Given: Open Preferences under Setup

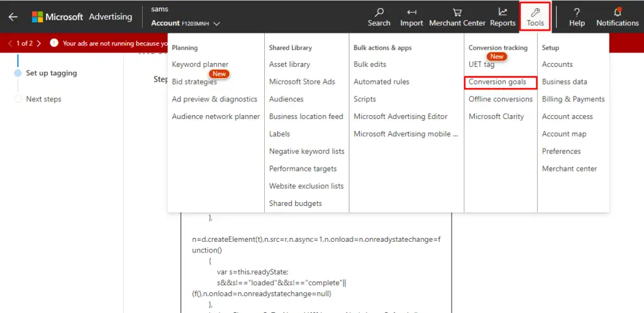Looking at the screenshot, I should point(561,151).
